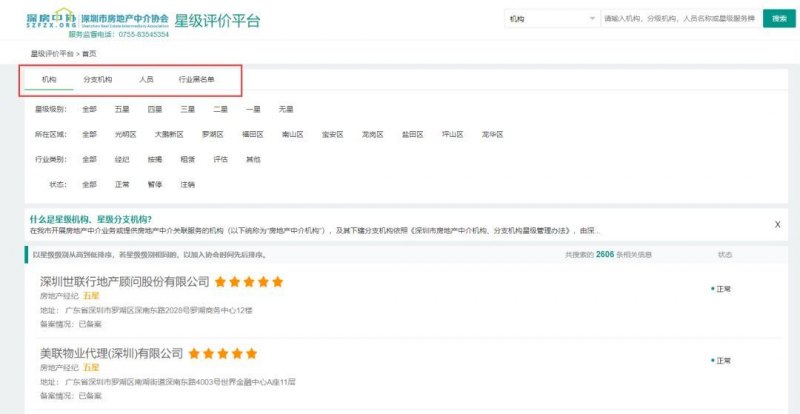Select 全部 in the 所在区域 filter
800x414 pixels.
click(89, 135)
